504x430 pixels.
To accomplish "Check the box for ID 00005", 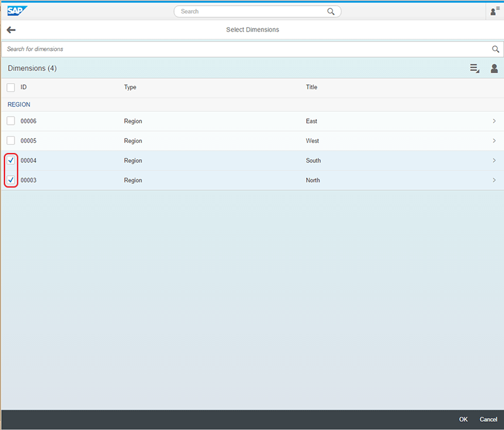I will click(x=11, y=140).
